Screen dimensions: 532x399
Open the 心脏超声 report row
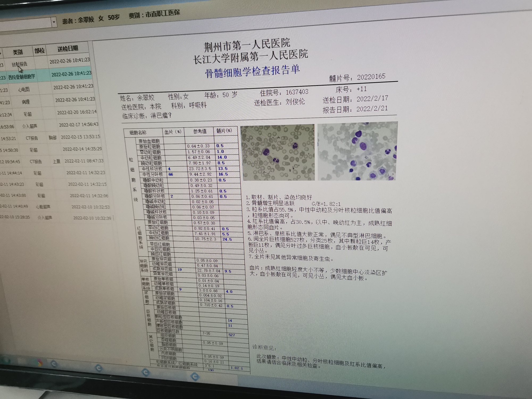coord(55,207)
